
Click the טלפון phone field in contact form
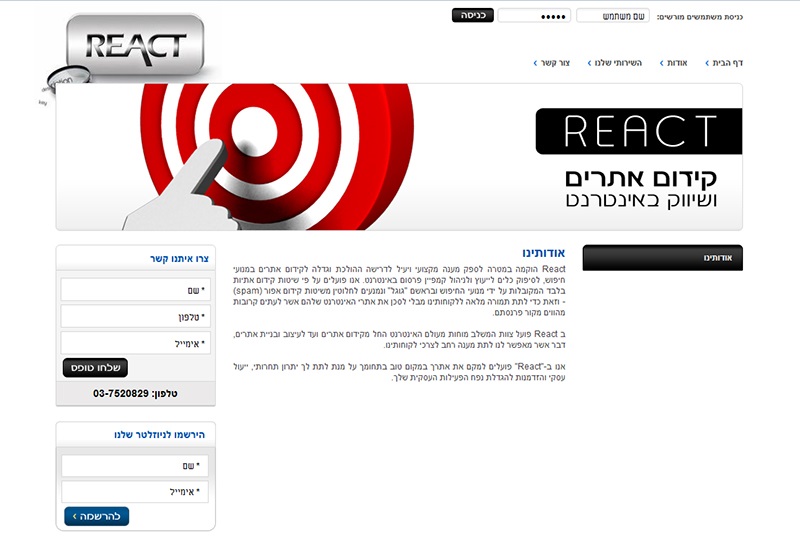[x=135, y=316]
